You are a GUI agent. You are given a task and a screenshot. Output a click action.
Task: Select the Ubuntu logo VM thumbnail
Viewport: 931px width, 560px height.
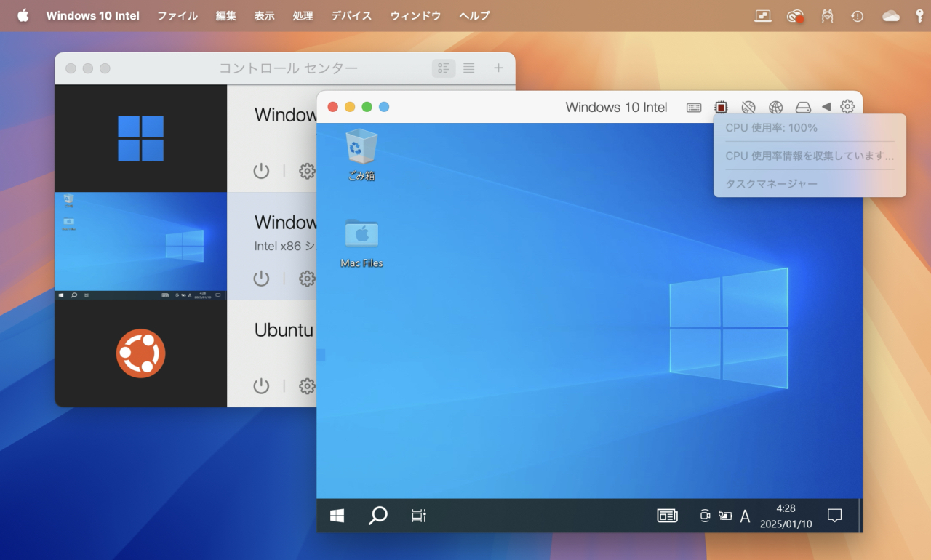coord(141,353)
